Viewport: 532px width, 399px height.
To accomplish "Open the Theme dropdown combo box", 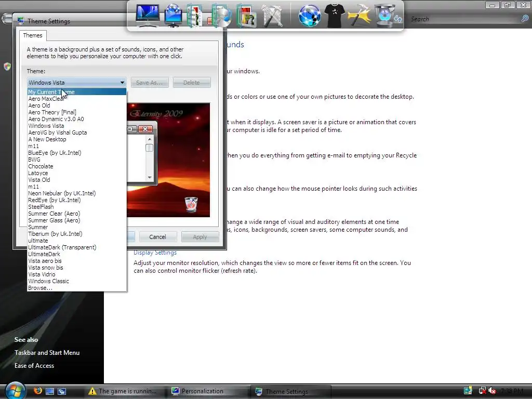I will click(76, 83).
